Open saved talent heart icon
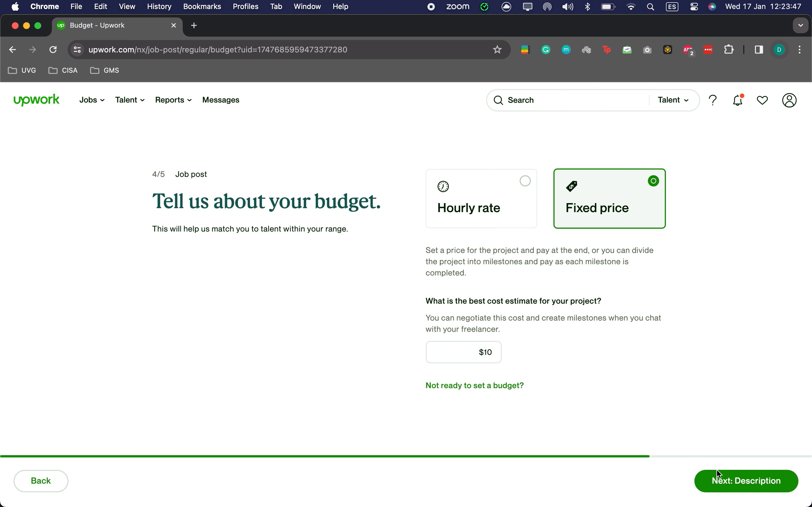 coord(762,100)
